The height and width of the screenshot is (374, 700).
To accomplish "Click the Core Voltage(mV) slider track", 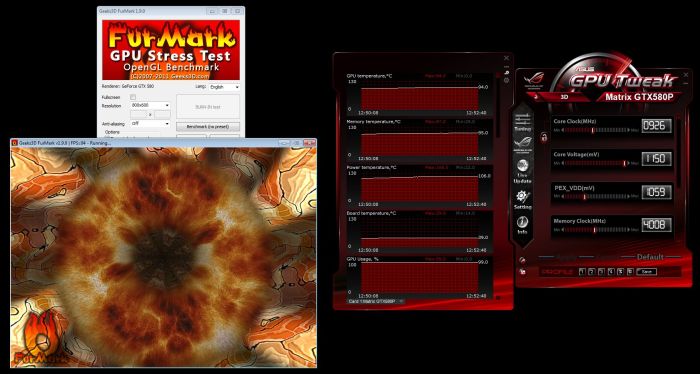I will coord(596,163).
